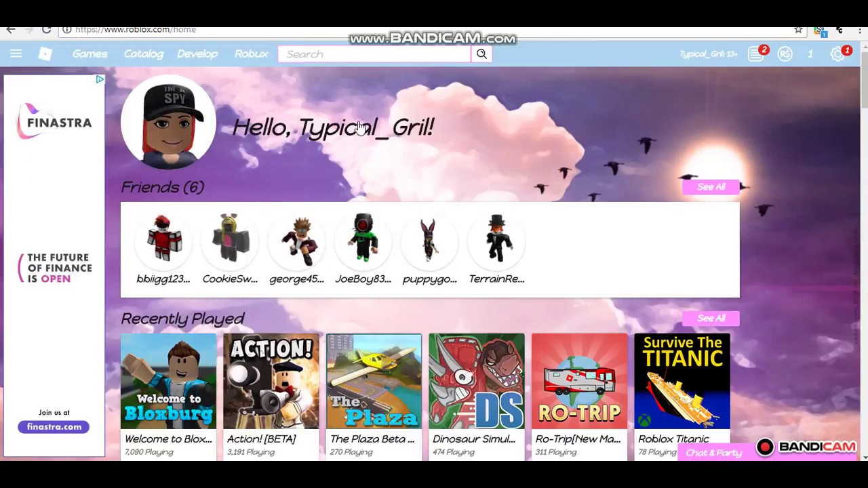
Task: Click See All for Recently Played
Action: 711,319
